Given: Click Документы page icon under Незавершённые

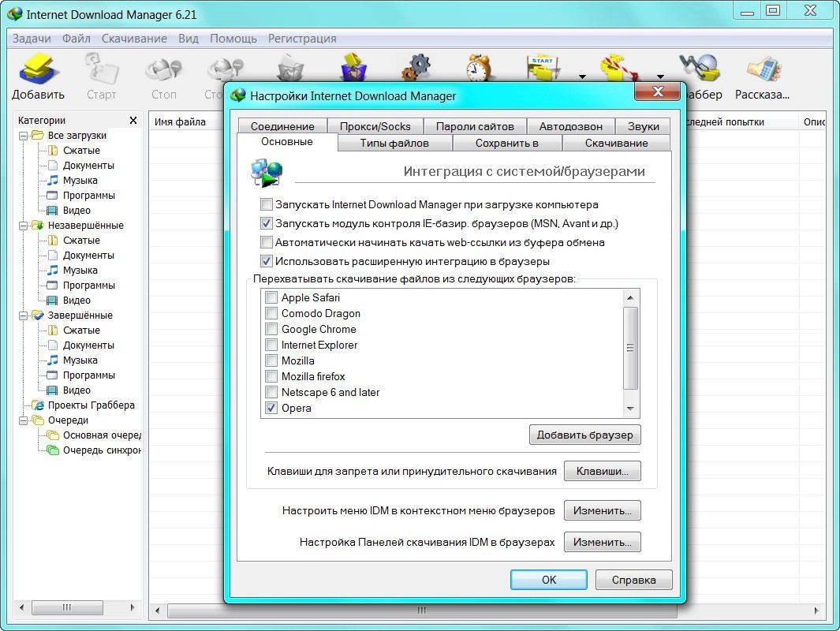Looking at the screenshot, I should pyautogui.click(x=53, y=255).
